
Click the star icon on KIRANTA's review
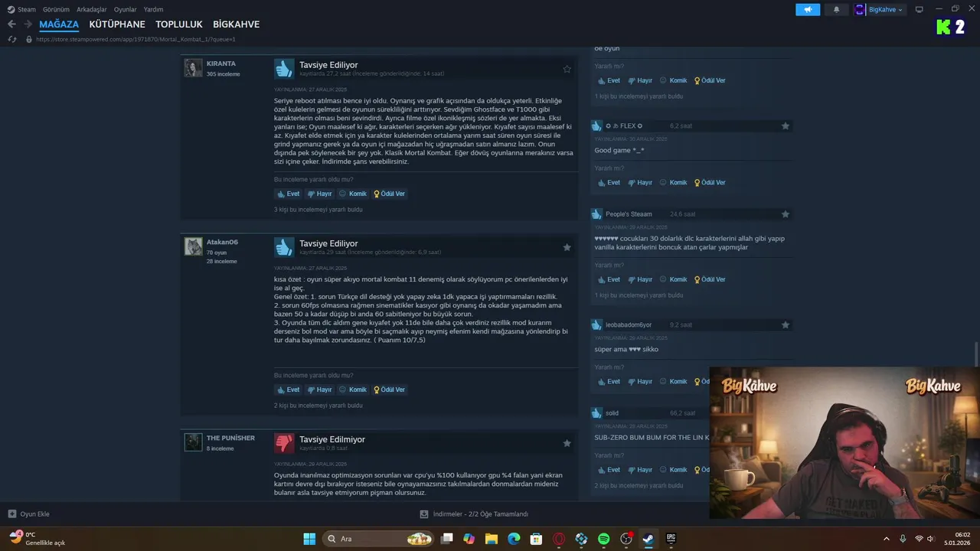tap(567, 69)
